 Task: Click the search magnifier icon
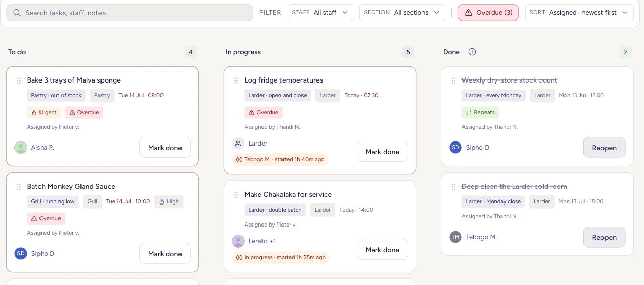click(17, 13)
